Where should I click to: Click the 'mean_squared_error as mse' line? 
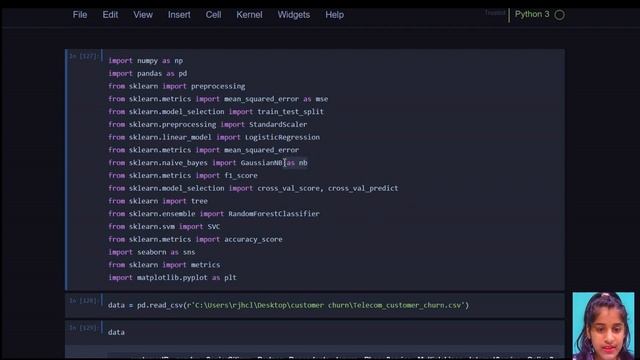point(218,99)
